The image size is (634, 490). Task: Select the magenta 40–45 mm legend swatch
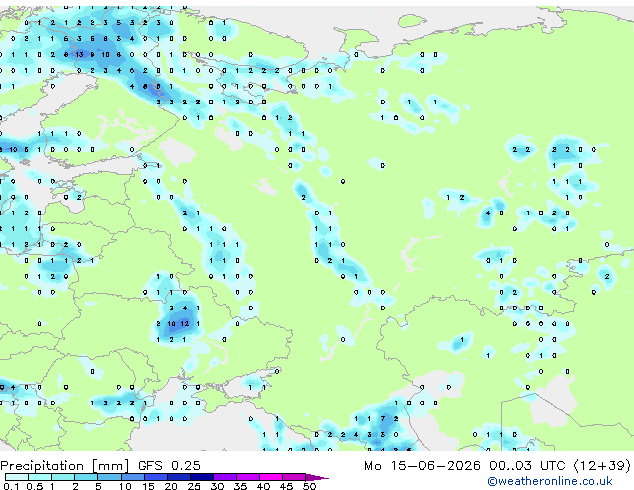pos(271,477)
